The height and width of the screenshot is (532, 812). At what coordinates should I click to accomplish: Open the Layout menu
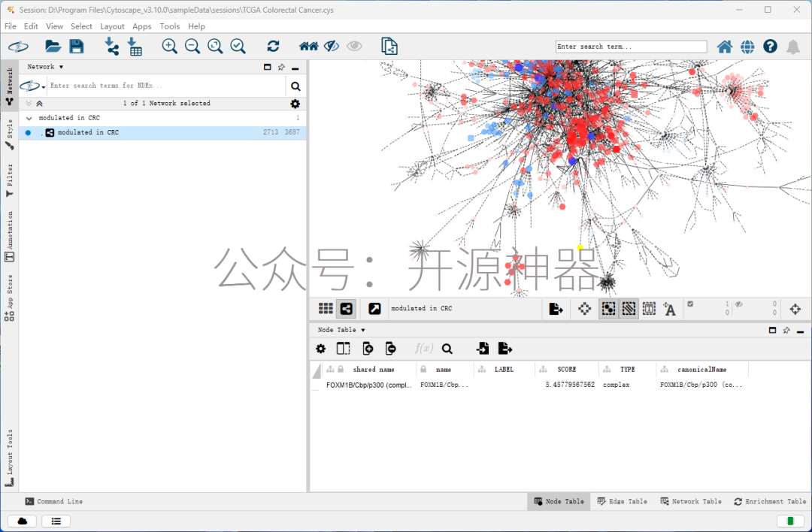coord(112,26)
